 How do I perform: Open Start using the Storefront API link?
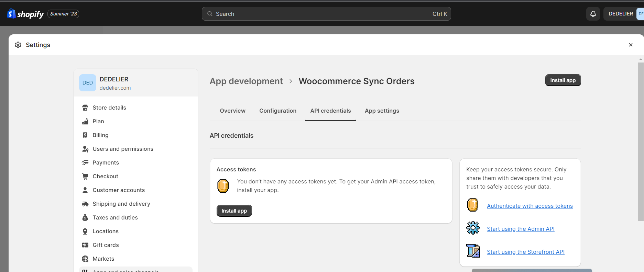pos(526,252)
